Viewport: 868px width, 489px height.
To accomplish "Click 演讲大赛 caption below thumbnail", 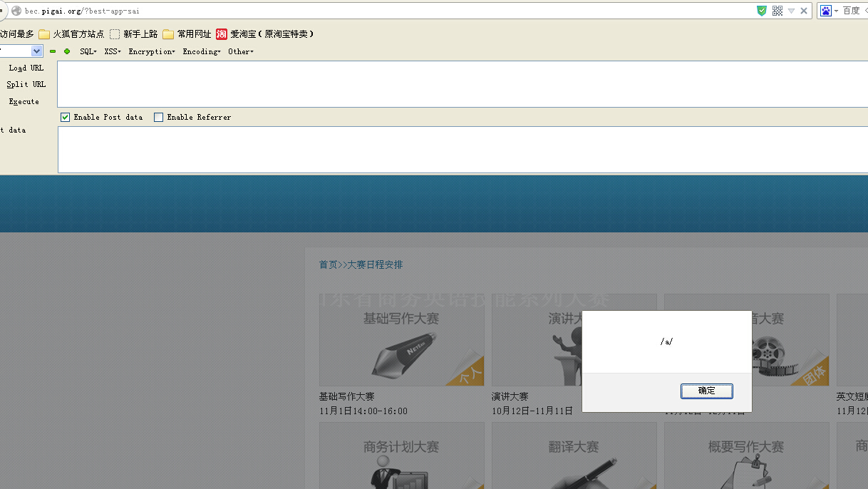I will tap(510, 396).
